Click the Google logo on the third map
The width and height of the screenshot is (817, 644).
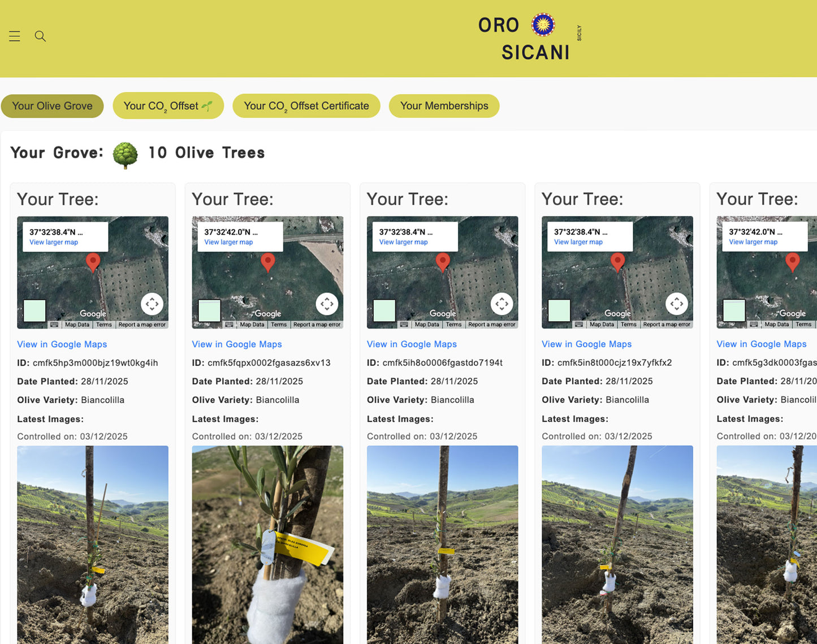click(x=442, y=313)
